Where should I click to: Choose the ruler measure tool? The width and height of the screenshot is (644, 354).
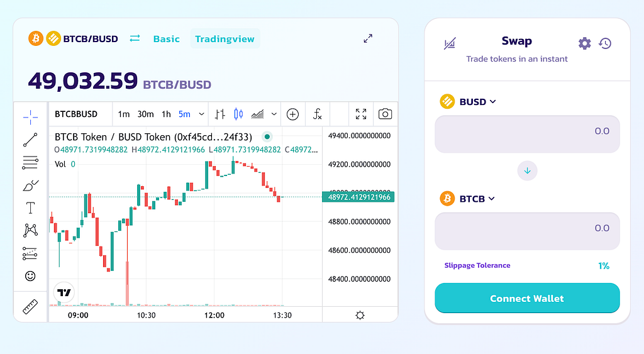[x=30, y=307]
